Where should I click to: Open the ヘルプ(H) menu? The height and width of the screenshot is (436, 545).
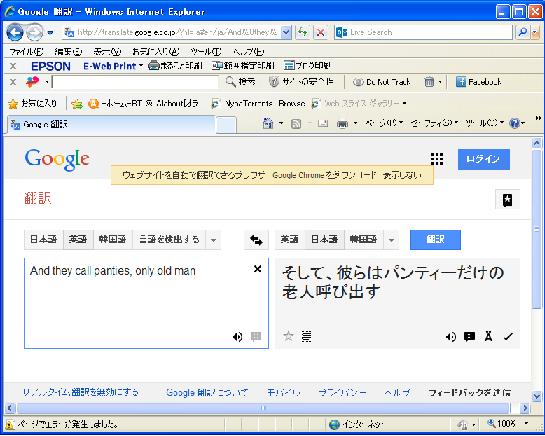click(249, 52)
